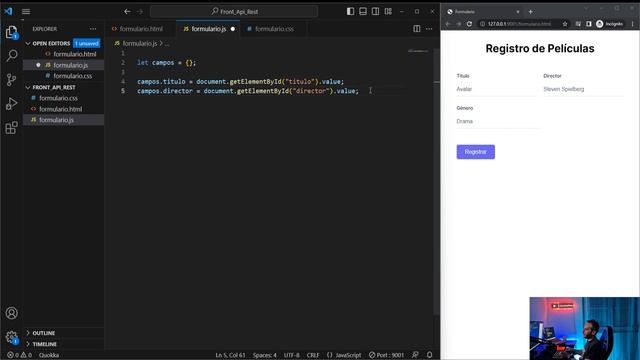640x360 pixels.
Task: Click the Port : 9001 live server item
Action: coord(386,355)
